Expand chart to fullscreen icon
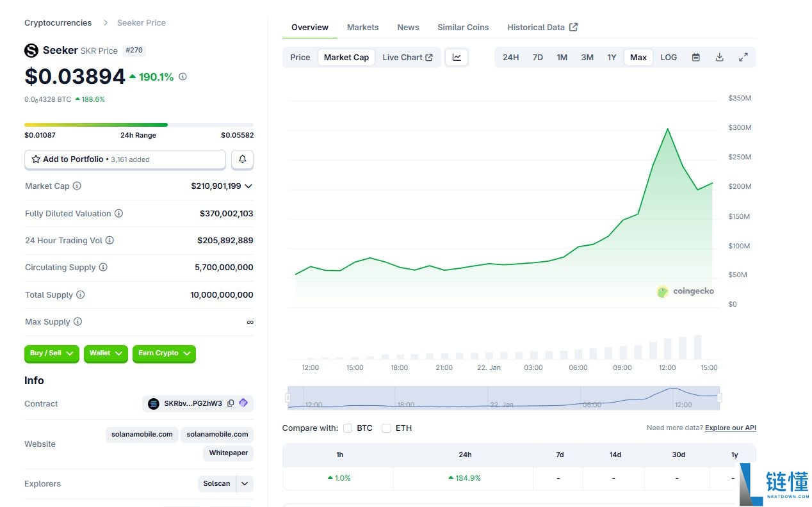Image resolution: width=812 pixels, height=507 pixels. (x=743, y=57)
